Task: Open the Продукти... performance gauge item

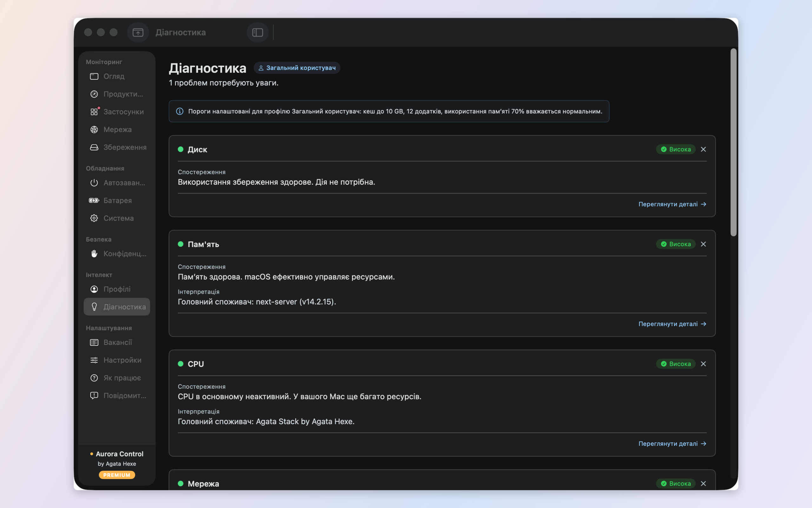Action: click(x=117, y=94)
